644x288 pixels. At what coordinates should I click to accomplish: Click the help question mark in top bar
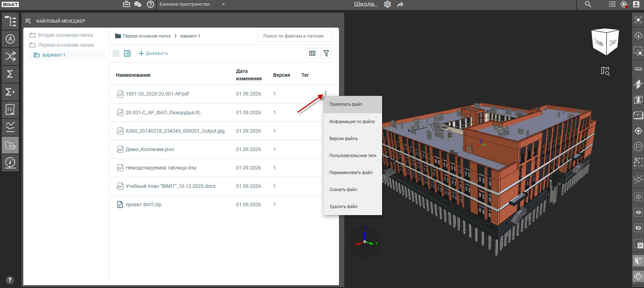pyautogui.click(x=151, y=4)
